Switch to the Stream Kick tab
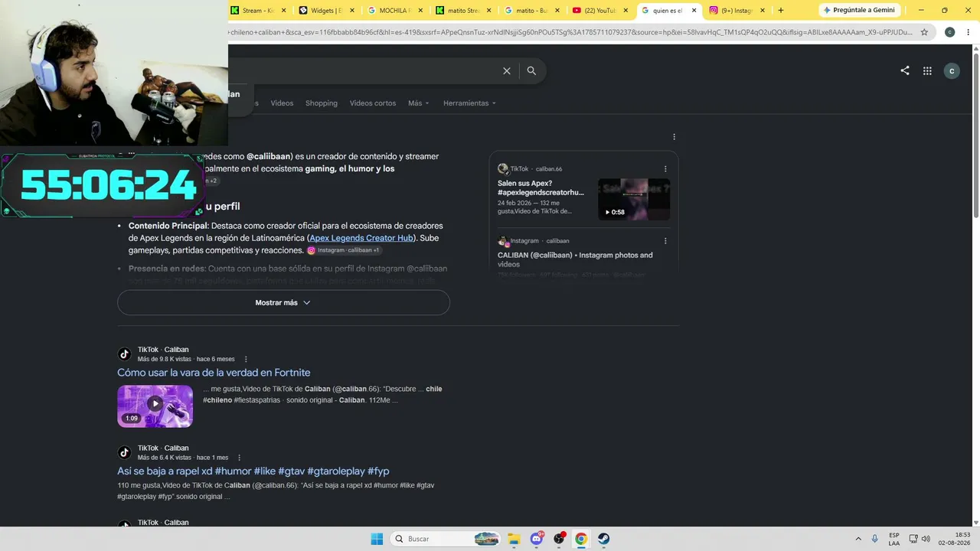Viewport: 980px width, 551px height. click(x=260, y=11)
